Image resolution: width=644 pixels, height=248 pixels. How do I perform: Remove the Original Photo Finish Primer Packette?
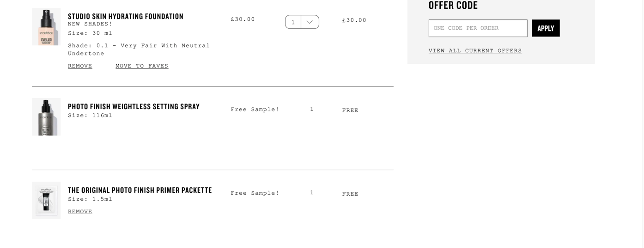[x=80, y=211]
